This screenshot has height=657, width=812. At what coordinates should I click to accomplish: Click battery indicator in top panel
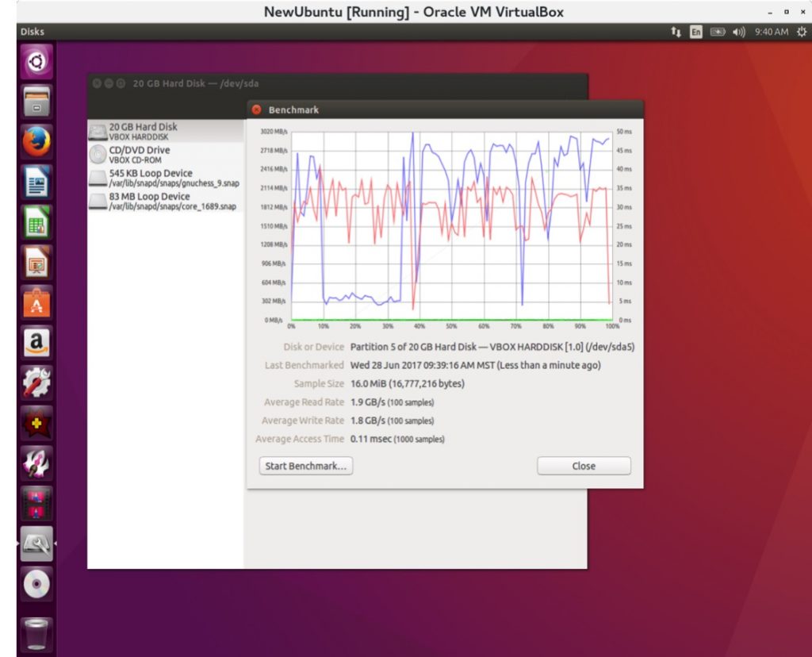[x=718, y=32]
